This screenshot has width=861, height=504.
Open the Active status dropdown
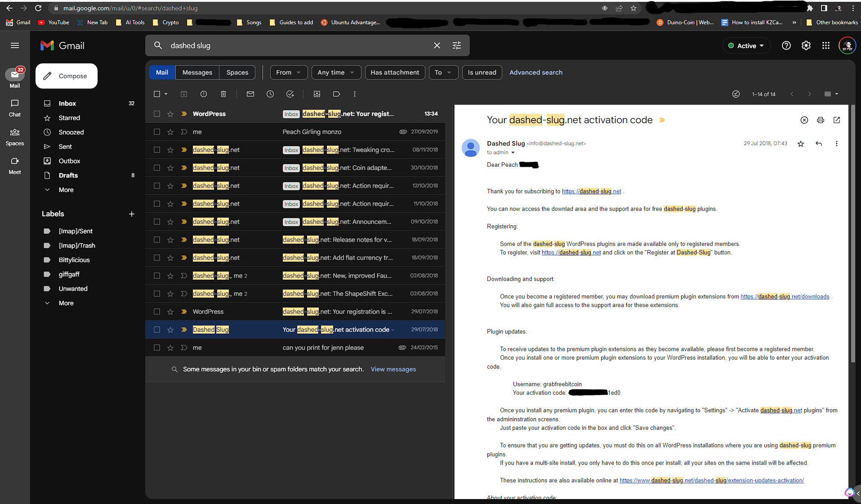click(x=746, y=45)
